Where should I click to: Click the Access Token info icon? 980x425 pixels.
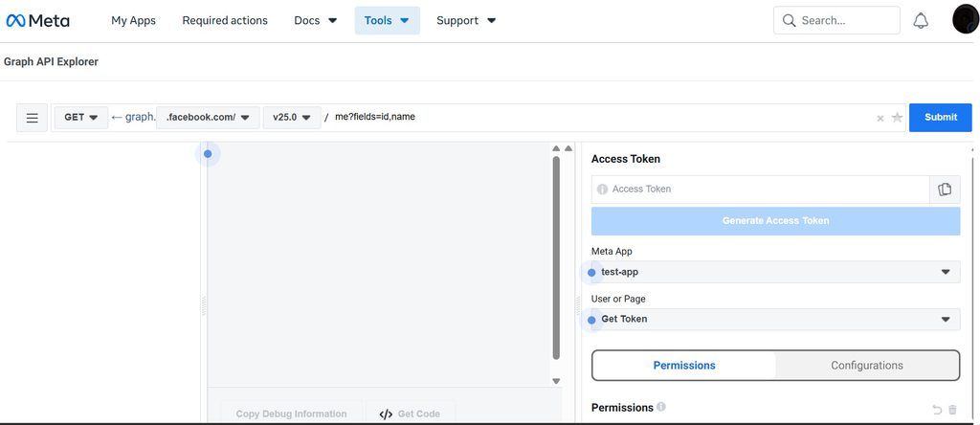602,190
